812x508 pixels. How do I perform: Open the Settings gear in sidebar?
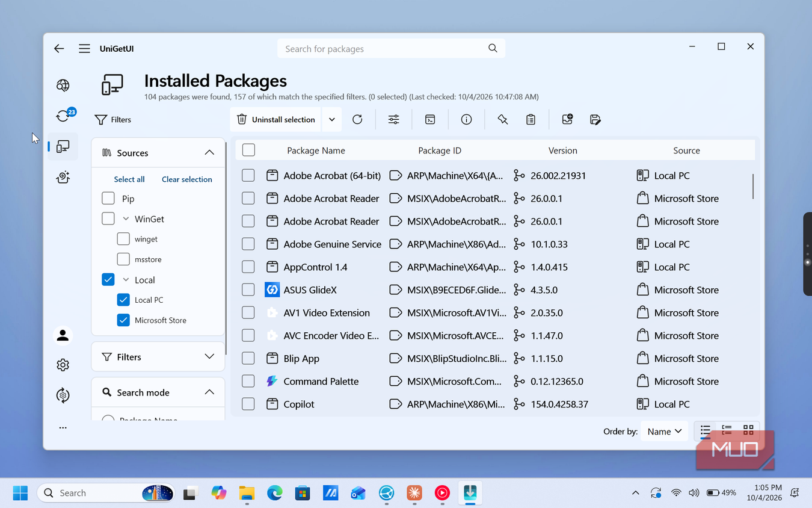[x=63, y=365]
